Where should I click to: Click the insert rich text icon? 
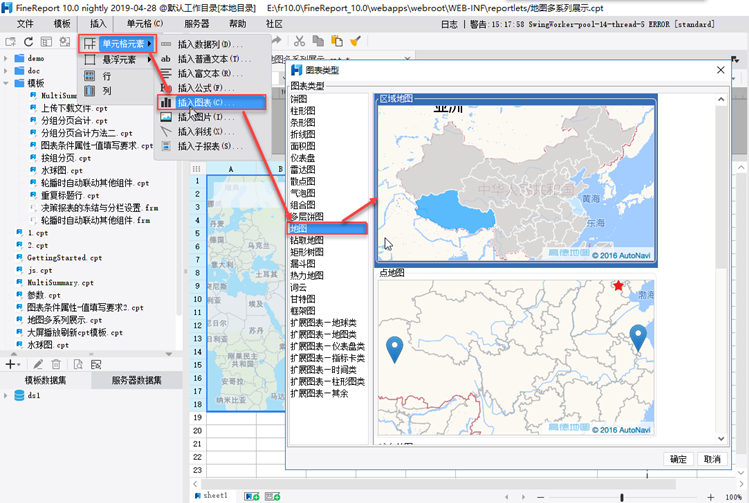coord(166,73)
